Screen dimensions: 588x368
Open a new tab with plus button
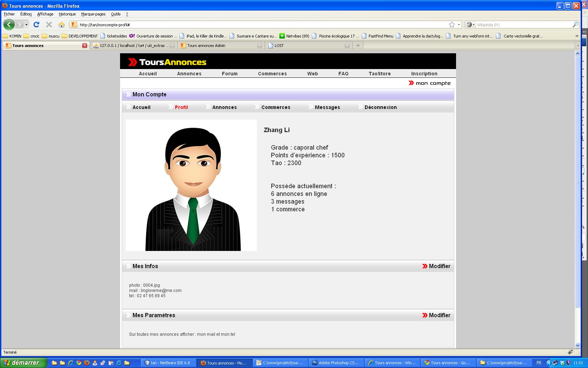pos(358,46)
